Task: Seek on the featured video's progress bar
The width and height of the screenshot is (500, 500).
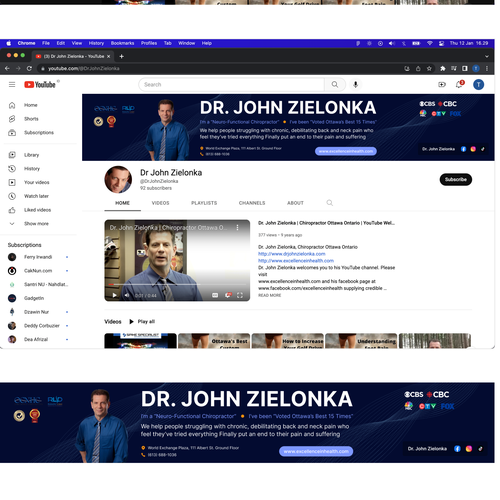Action: tap(177, 284)
